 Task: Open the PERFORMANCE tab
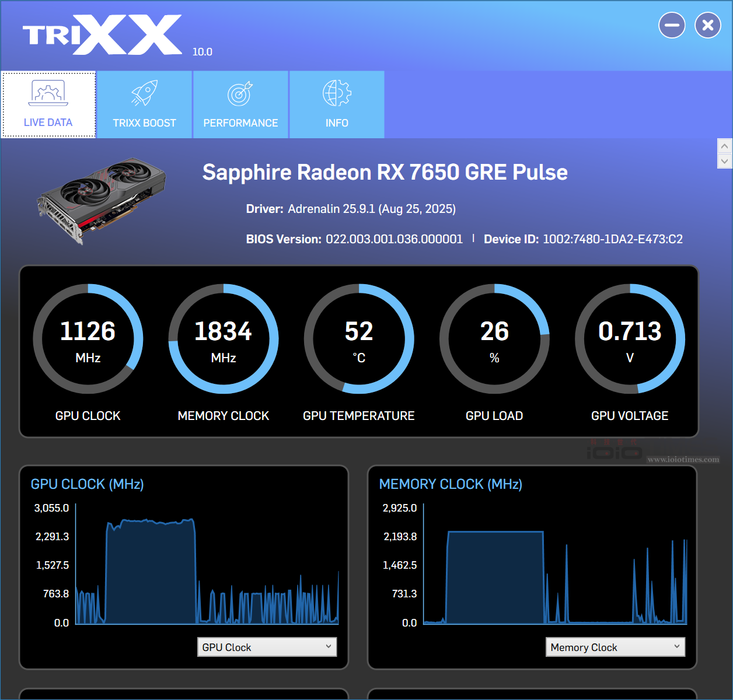[x=240, y=104]
